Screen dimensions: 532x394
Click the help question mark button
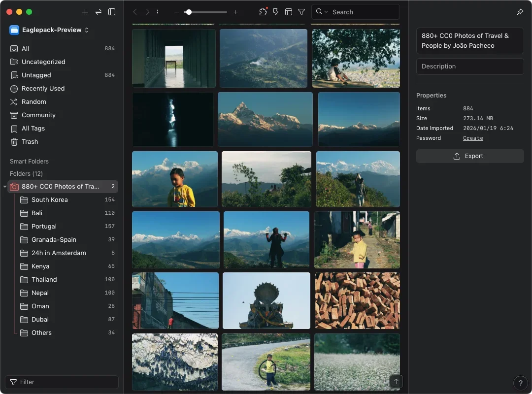point(520,383)
